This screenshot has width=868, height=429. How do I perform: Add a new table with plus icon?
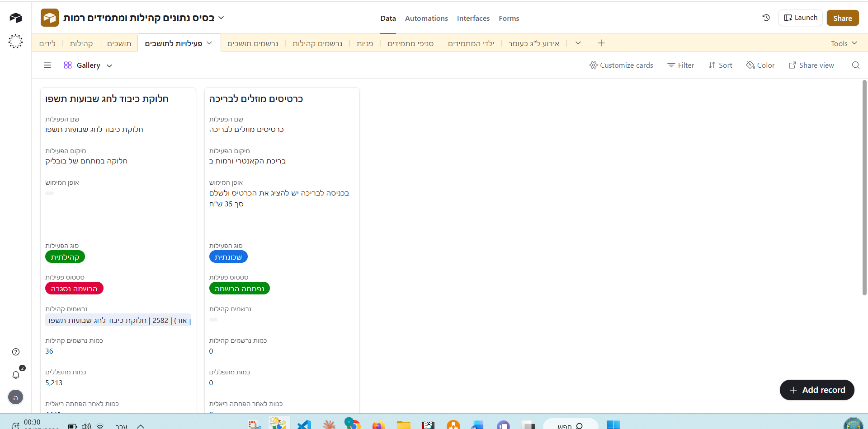point(601,43)
